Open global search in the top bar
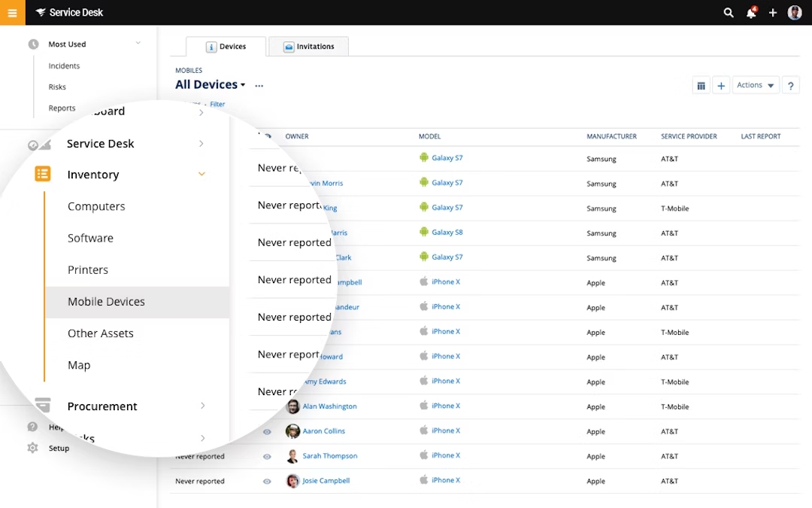This screenshot has height=508, width=812. 728,12
